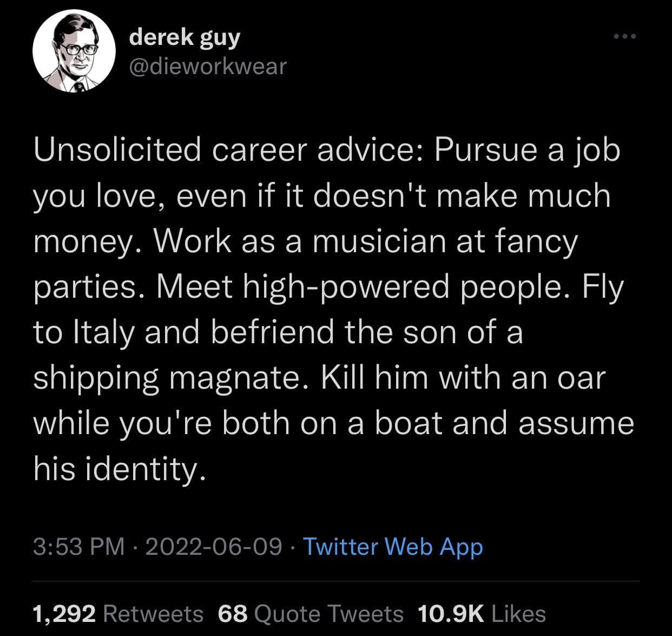View the 10.9K likes number
This screenshot has width=672, height=636.
click(x=451, y=614)
